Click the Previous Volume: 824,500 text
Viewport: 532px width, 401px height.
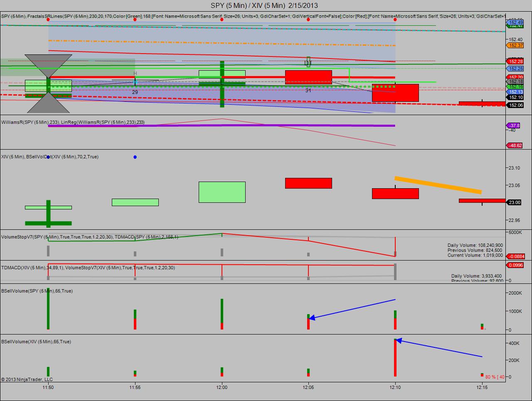[475, 251]
